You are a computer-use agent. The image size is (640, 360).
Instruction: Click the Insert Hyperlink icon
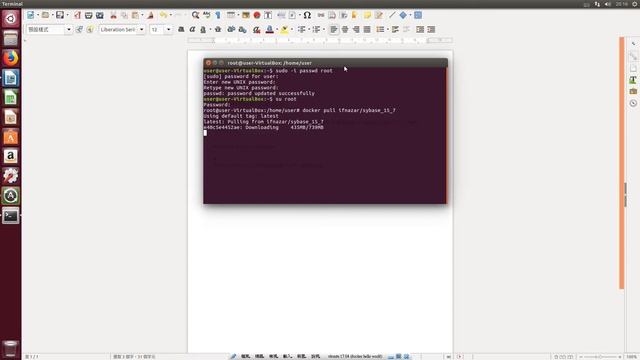point(321,15)
